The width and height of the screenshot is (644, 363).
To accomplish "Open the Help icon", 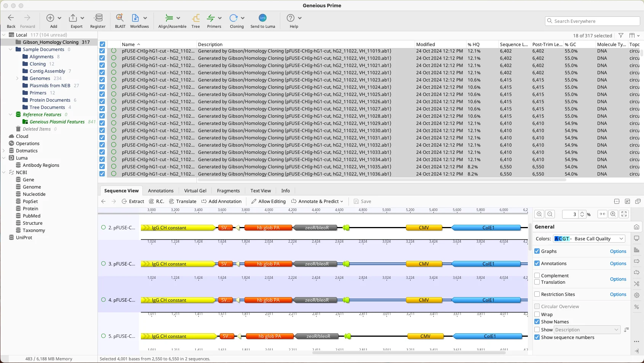I will pyautogui.click(x=291, y=18).
